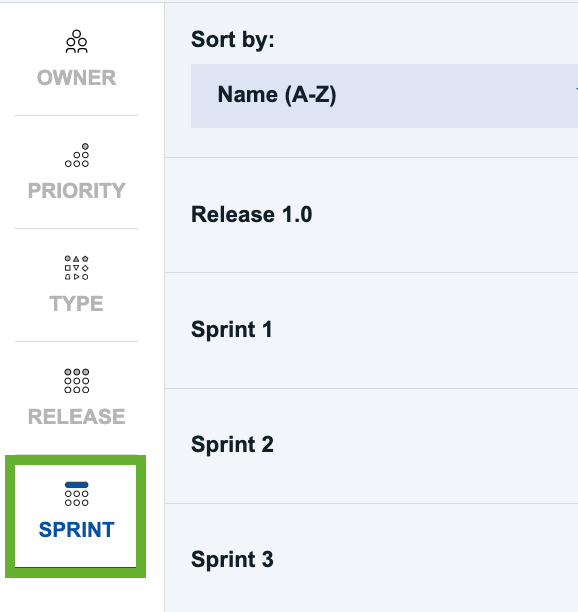
Task: Select the RELEASE tab label
Action: point(76,416)
